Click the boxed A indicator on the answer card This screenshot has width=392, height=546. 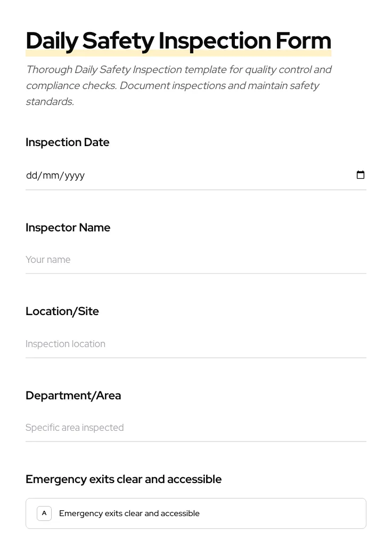[44, 513]
